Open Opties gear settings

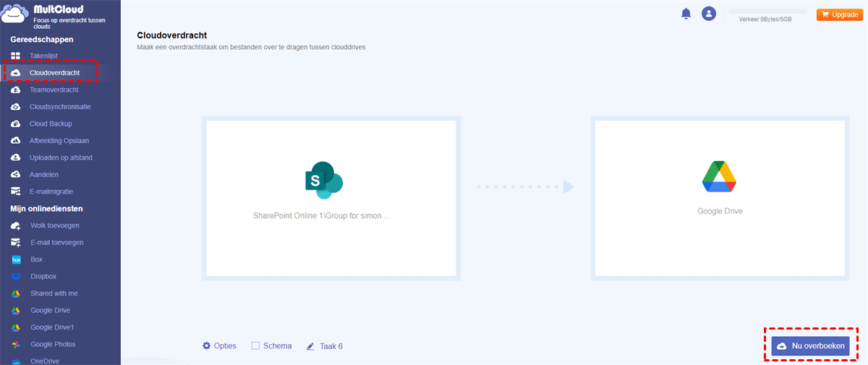pyautogui.click(x=219, y=346)
